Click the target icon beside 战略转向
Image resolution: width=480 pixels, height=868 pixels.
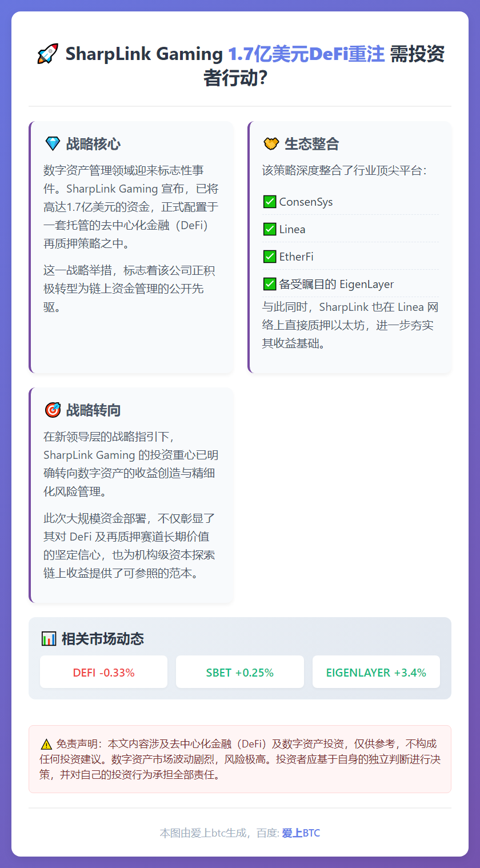(x=52, y=410)
